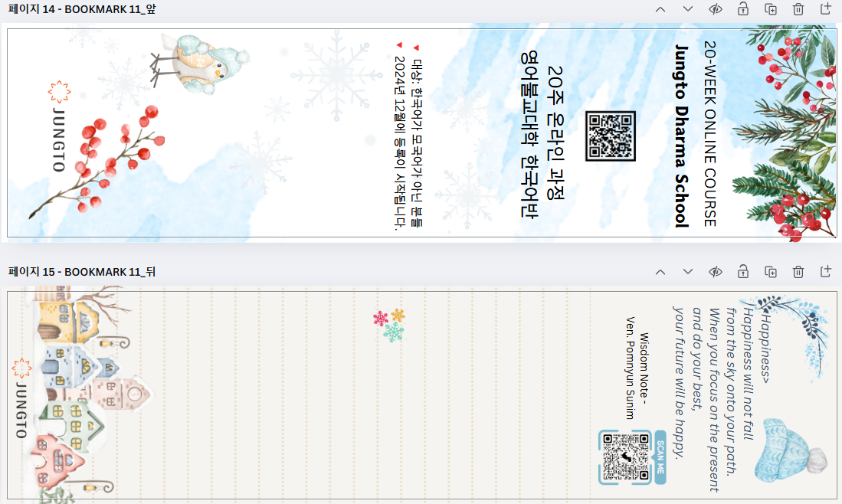Toggle the lock on page 14
This screenshot has width=842, height=504.
743,9
